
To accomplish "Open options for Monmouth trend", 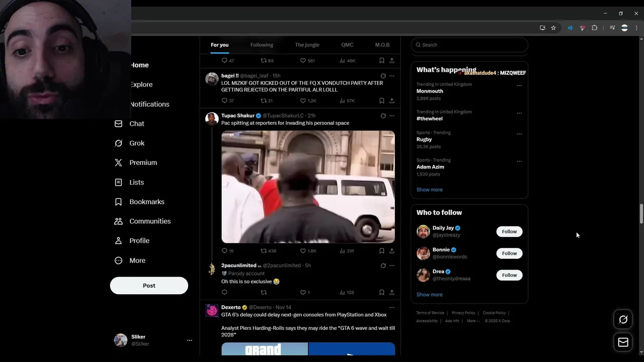I will [519, 85].
